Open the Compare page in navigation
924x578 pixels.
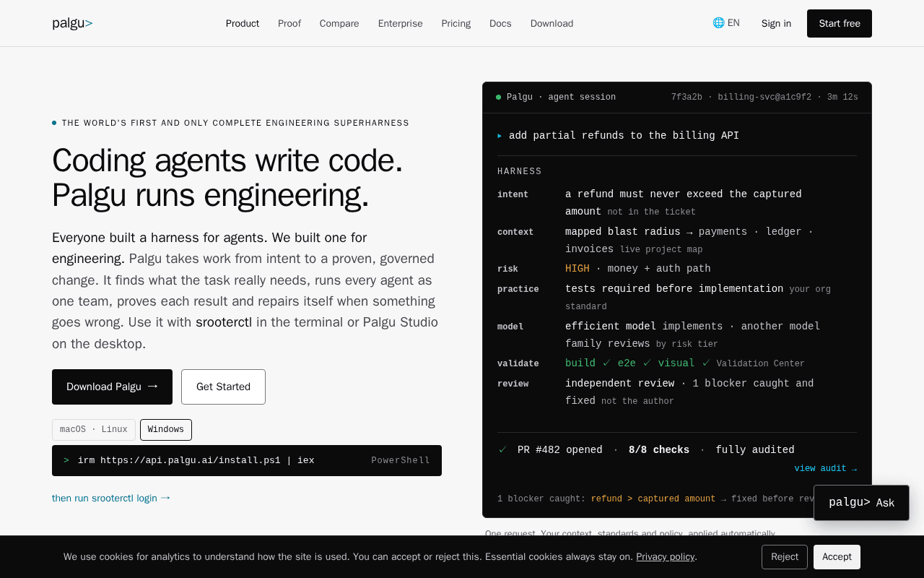339,23
